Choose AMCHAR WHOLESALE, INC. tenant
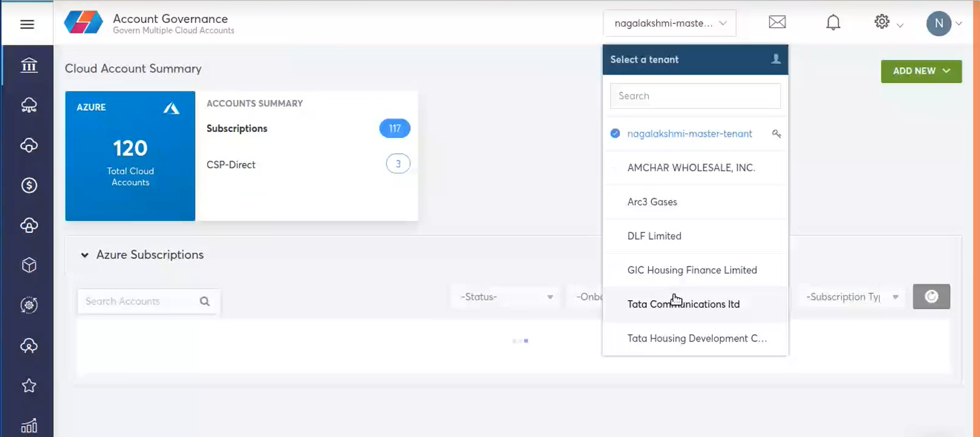The height and width of the screenshot is (437, 980). point(695,168)
